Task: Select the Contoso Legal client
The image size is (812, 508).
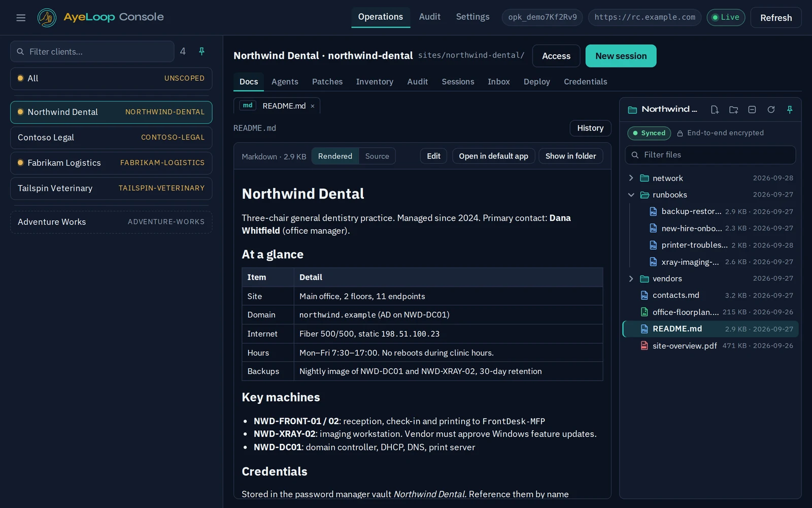Action: [111, 138]
